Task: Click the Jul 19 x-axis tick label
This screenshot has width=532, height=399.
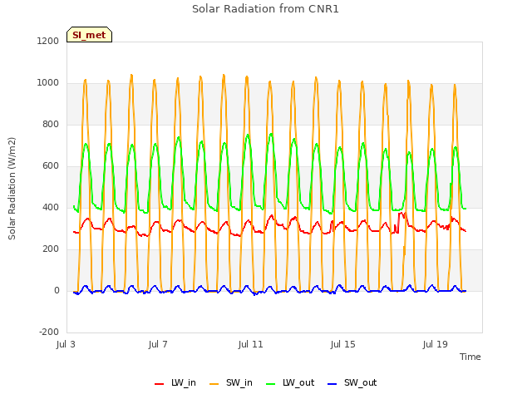Action: [x=436, y=345]
